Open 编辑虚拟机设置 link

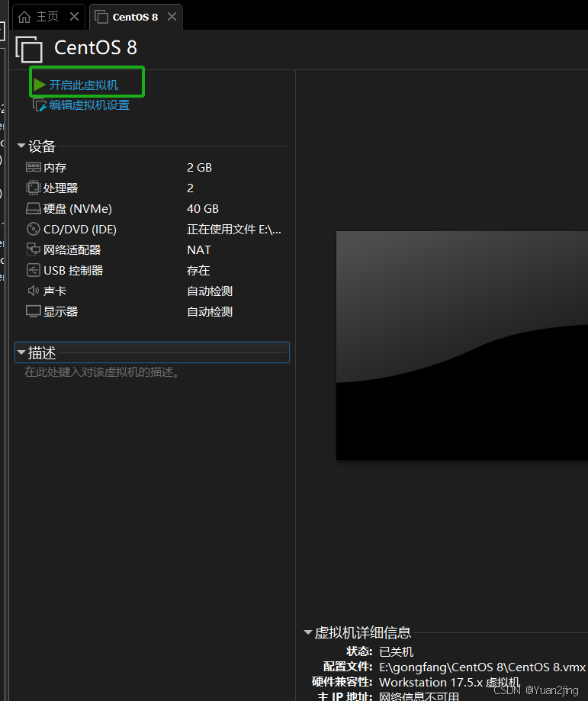(89, 105)
